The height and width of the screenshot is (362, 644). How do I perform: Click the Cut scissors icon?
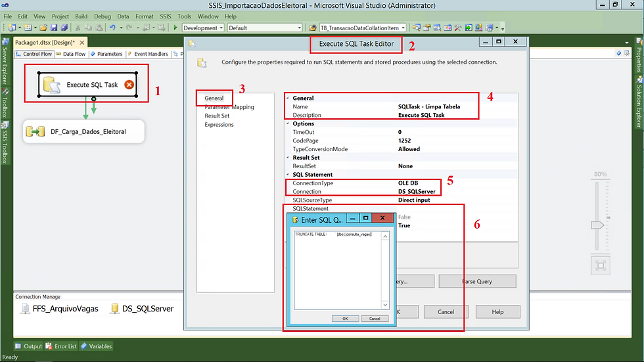tap(78, 28)
